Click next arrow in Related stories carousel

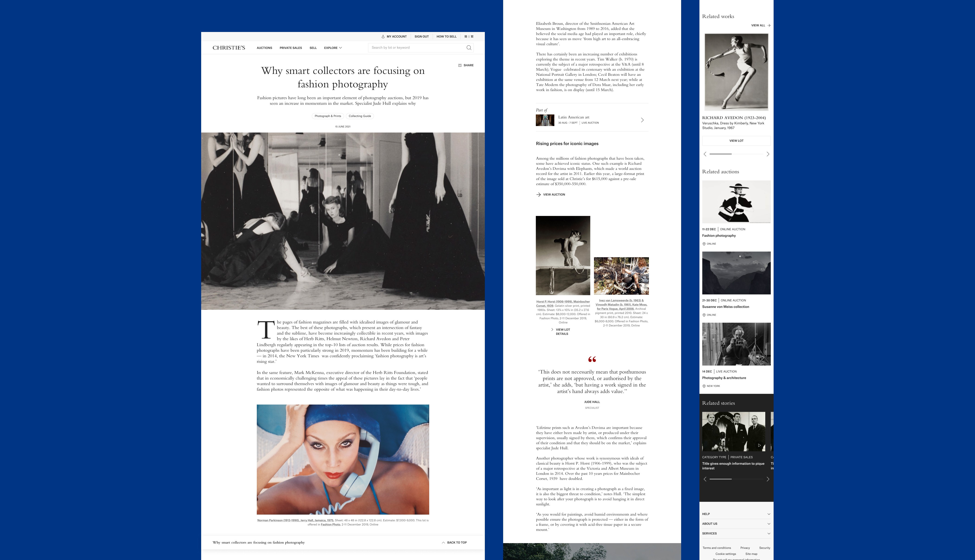tap(768, 479)
